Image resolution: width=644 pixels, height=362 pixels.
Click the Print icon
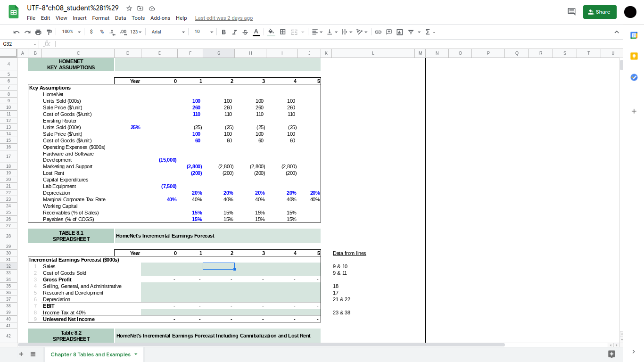38,32
